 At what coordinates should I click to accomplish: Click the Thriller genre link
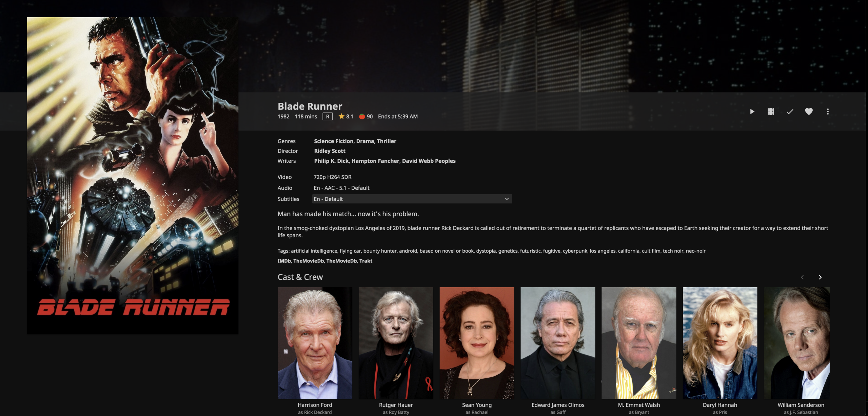(387, 141)
